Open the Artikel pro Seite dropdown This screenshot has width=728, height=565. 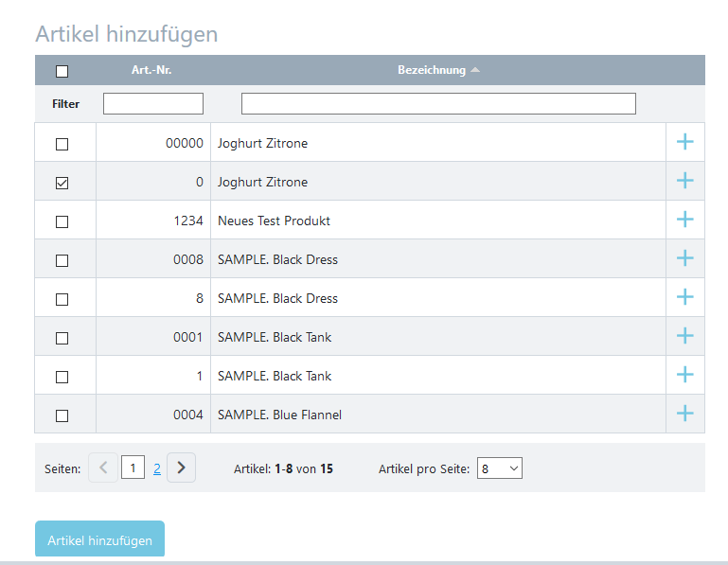[500, 468]
